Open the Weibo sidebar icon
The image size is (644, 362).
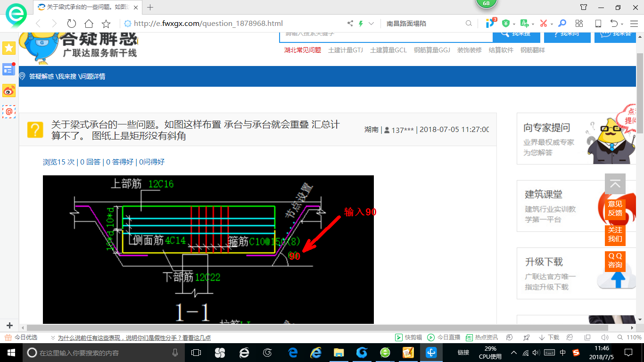(x=9, y=91)
